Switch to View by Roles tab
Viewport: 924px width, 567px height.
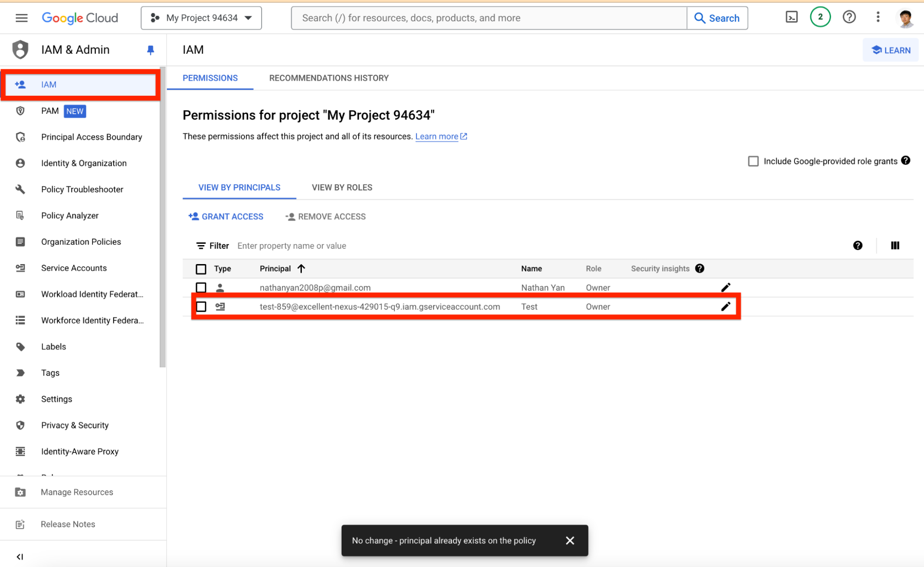[342, 187]
